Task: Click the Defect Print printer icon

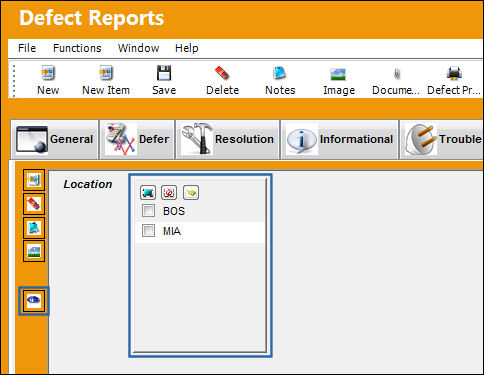Action: click(x=454, y=73)
